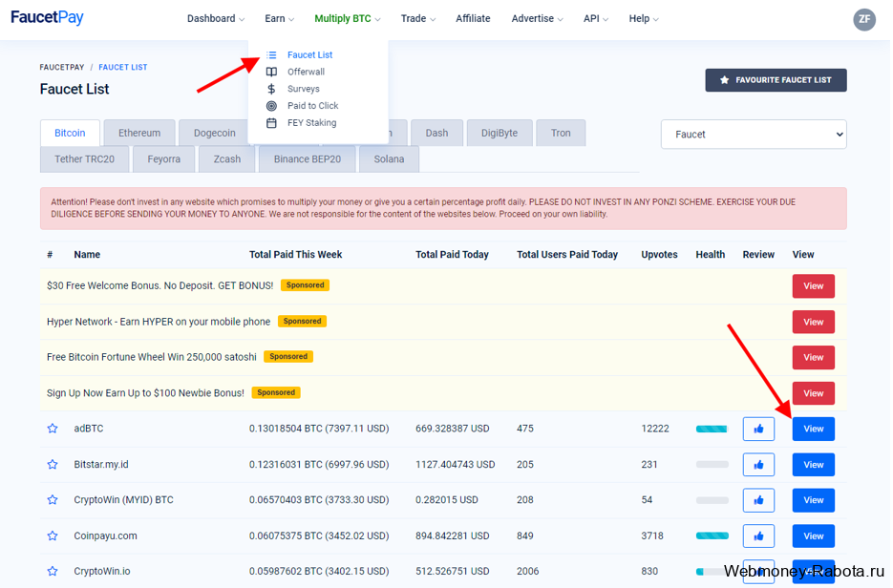View the Coinpayu.com faucet
The height and width of the screenshot is (588, 893).
pos(814,535)
